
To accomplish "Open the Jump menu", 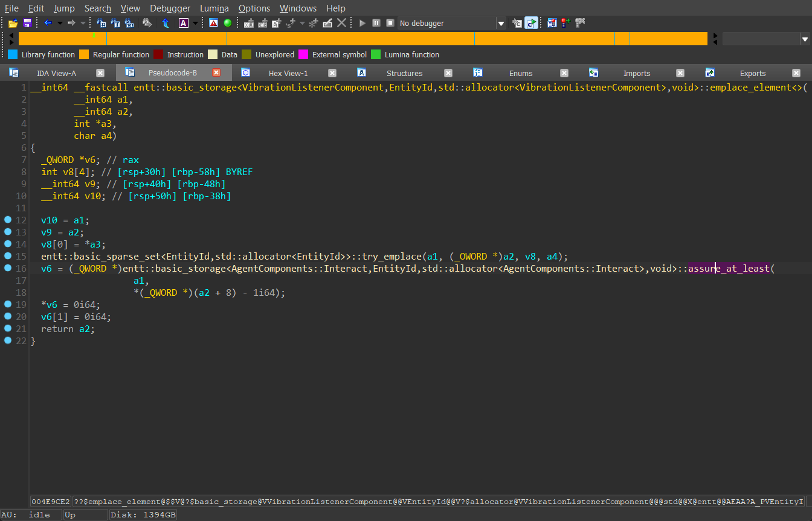I will tap(64, 8).
